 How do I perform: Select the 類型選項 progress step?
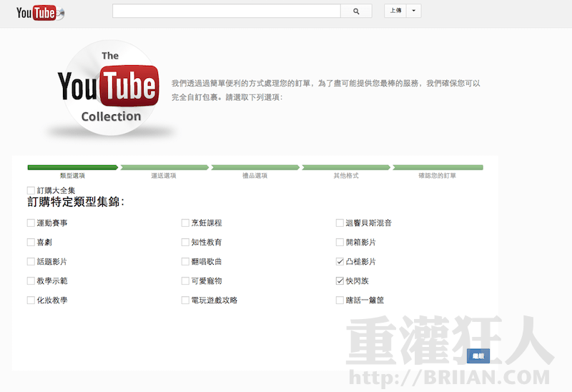pyautogui.click(x=72, y=168)
